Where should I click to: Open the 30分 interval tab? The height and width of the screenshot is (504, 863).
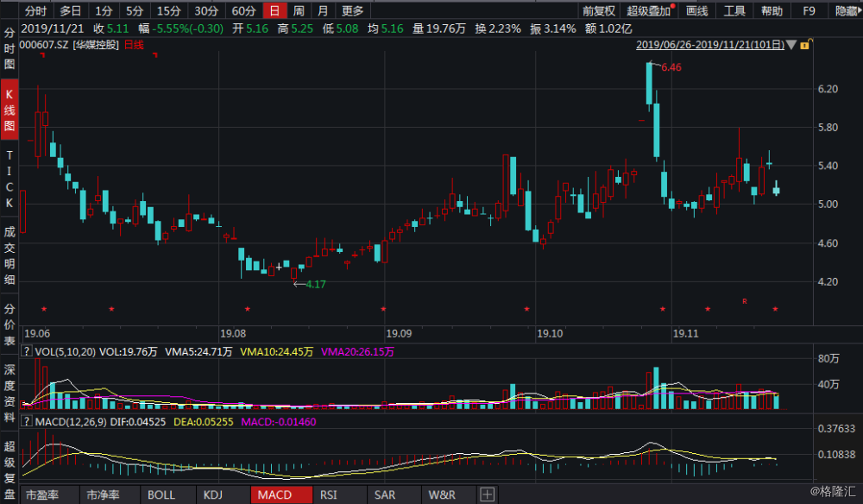206,10
